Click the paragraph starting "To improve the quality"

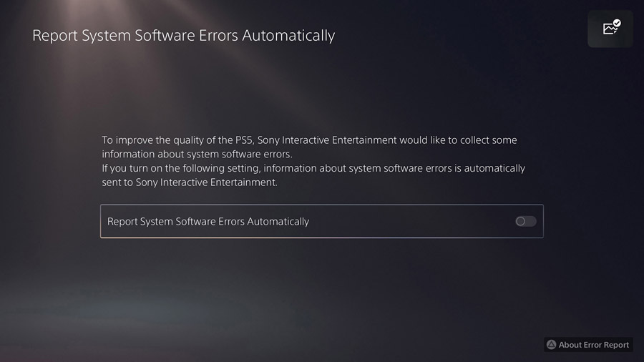(x=309, y=147)
